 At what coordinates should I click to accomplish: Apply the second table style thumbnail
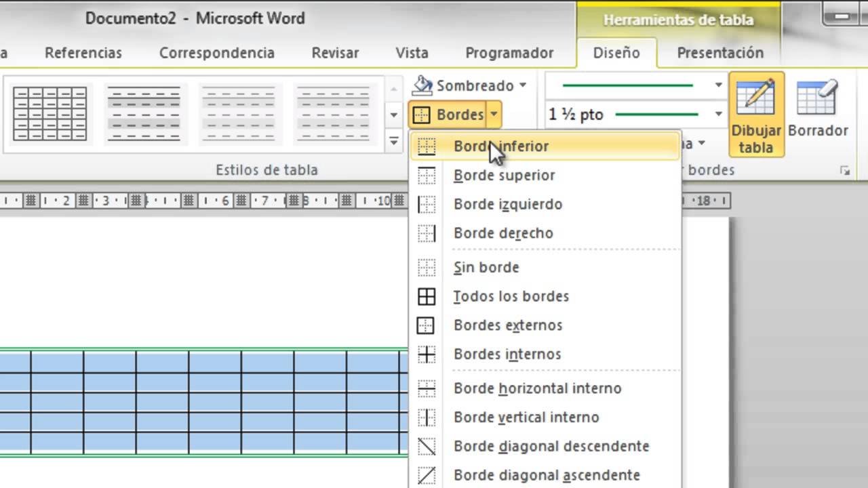(144, 113)
